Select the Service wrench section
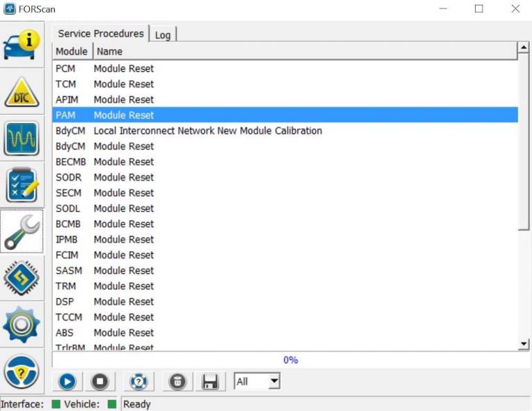 coord(22,231)
